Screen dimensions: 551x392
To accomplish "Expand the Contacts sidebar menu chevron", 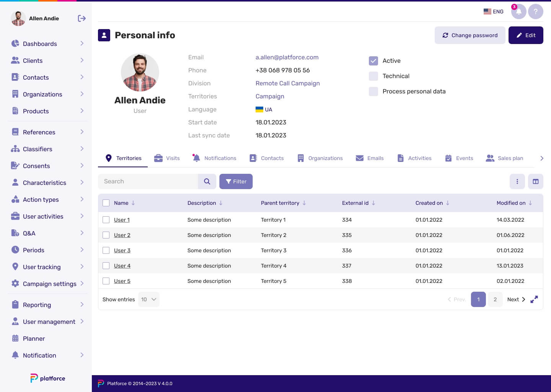I will point(82,77).
